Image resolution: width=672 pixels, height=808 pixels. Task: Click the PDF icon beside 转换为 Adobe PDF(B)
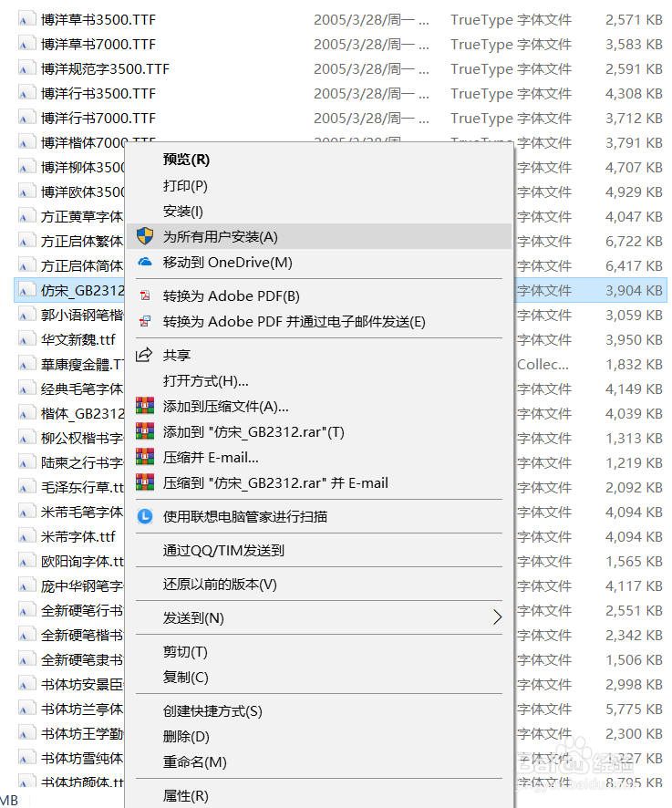pos(145,295)
